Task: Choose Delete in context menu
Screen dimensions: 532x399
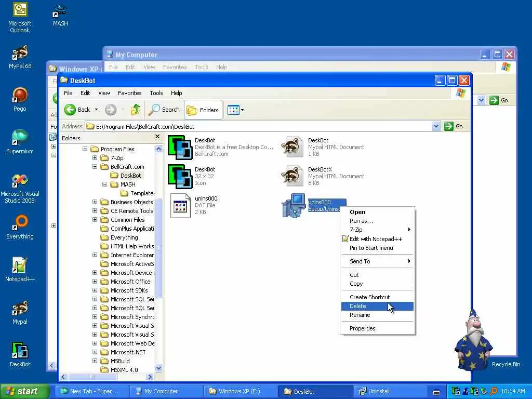Action: click(x=377, y=306)
